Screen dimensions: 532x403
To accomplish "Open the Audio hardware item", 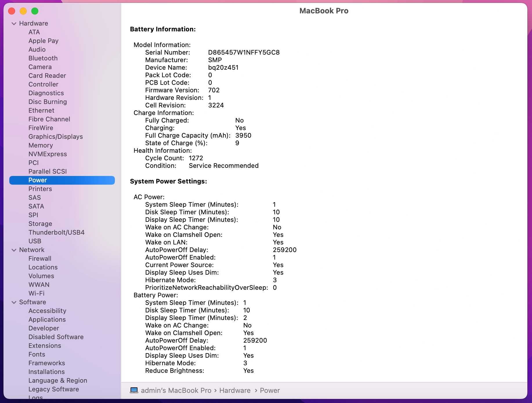I will (x=37, y=50).
